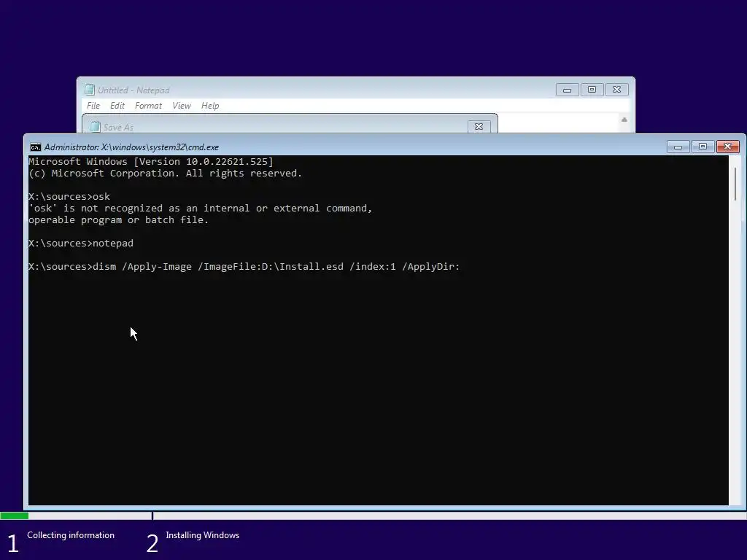Open Notepad's Format menu
Viewport: 747px width, 560px height.
click(148, 106)
